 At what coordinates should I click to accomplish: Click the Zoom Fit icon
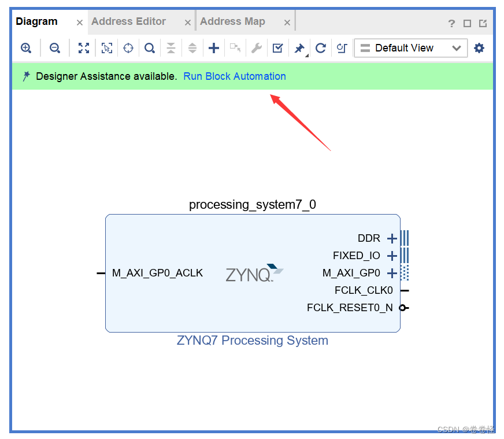tap(83, 48)
